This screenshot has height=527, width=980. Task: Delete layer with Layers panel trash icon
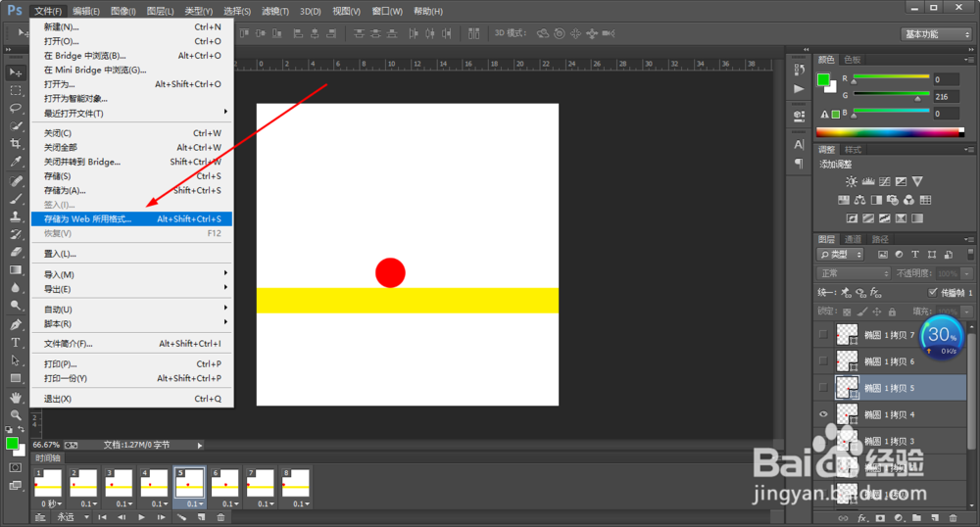(x=953, y=518)
